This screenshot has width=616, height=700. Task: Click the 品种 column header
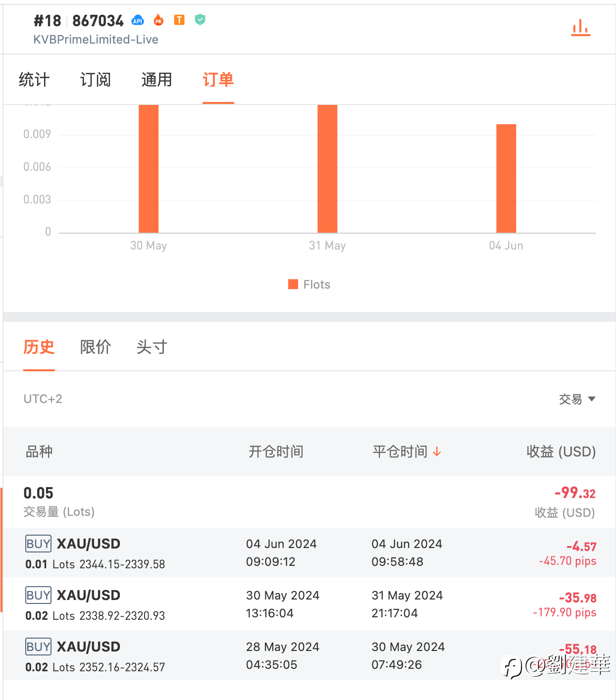point(39,451)
